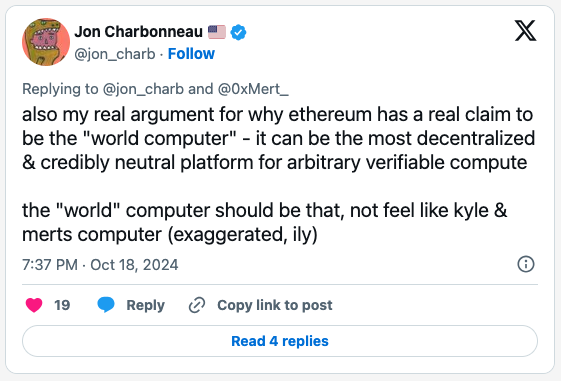Click the tweet paragraph about ethereum world computer
The width and height of the screenshot is (561, 381).
(x=278, y=139)
